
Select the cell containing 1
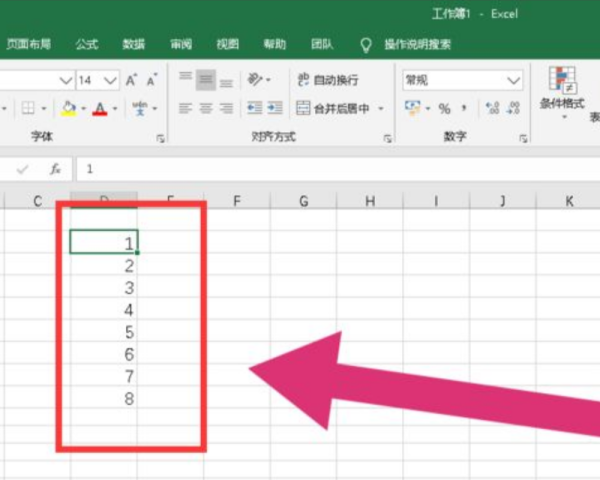pos(104,242)
